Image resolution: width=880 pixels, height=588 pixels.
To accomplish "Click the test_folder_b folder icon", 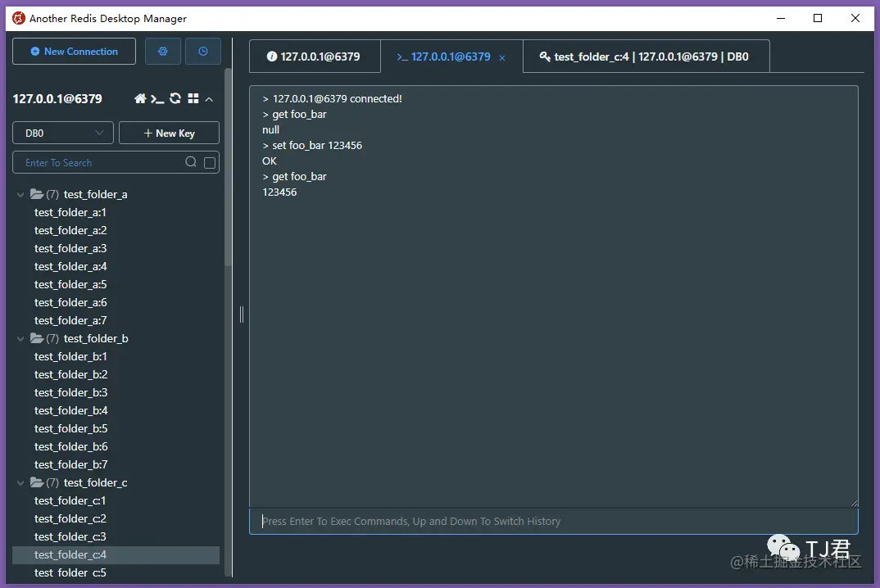I will 37,338.
